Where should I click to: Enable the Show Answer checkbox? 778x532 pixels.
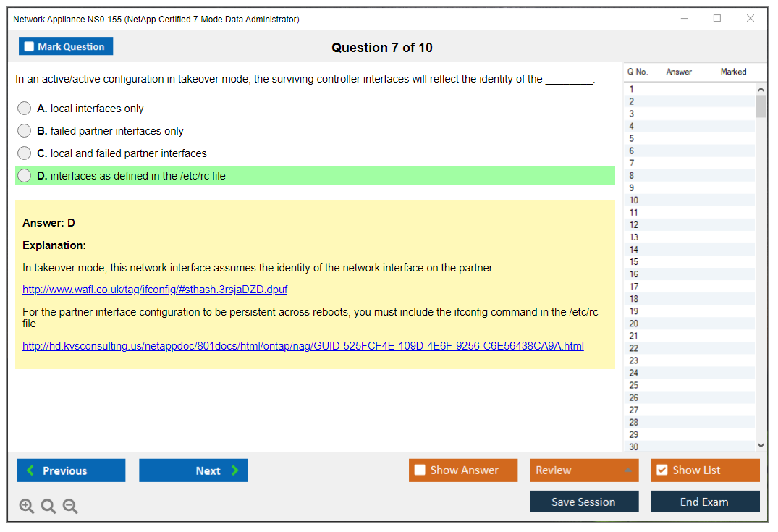(x=420, y=470)
